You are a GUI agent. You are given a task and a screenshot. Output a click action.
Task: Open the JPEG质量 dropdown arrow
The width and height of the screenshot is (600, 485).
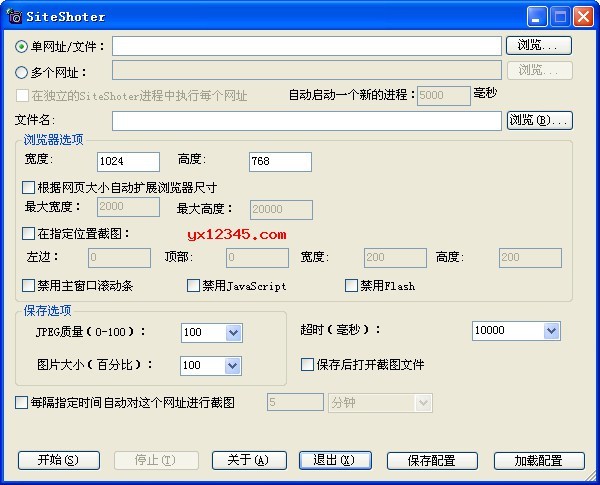tap(233, 333)
